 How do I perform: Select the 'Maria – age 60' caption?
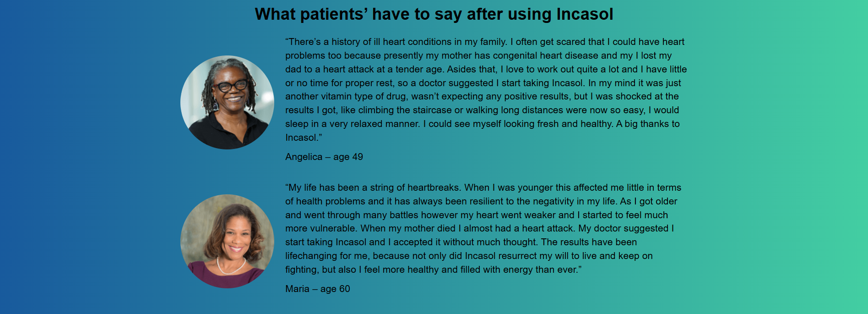click(x=318, y=289)
